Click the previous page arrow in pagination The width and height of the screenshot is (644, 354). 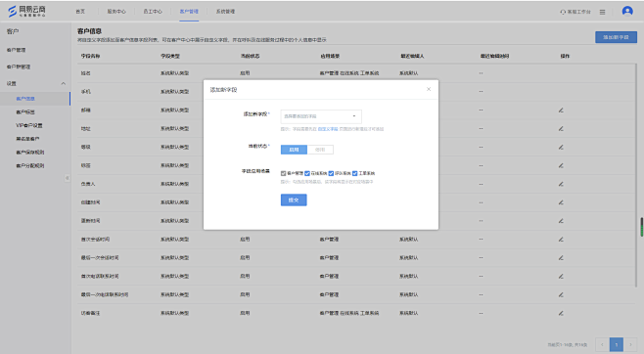tap(602, 344)
